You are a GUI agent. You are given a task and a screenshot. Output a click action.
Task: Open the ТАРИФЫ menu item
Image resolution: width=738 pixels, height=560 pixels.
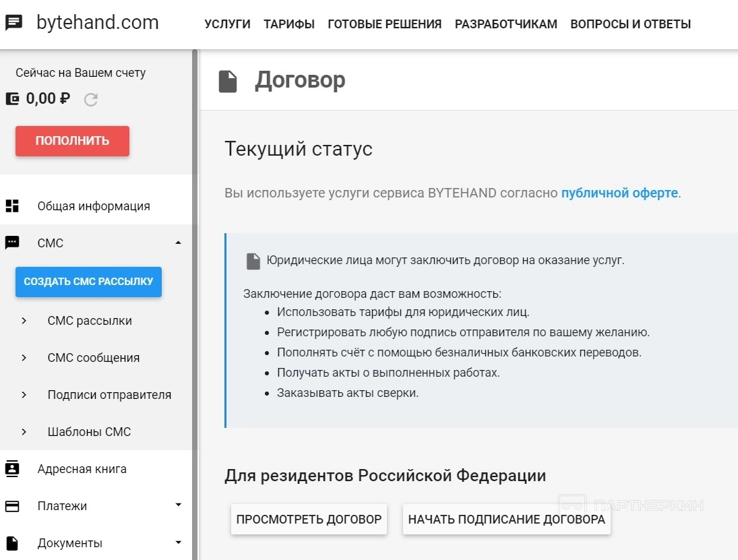pyautogui.click(x=289, y=24)
